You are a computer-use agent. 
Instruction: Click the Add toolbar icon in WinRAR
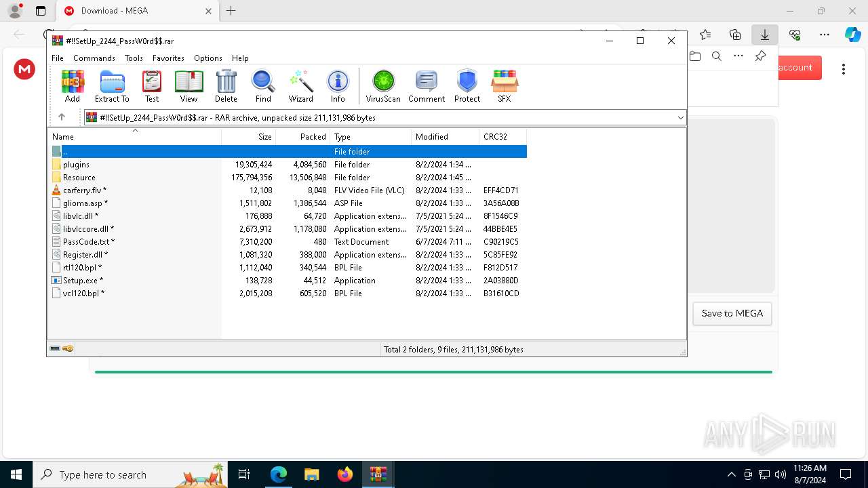(73, 86)
